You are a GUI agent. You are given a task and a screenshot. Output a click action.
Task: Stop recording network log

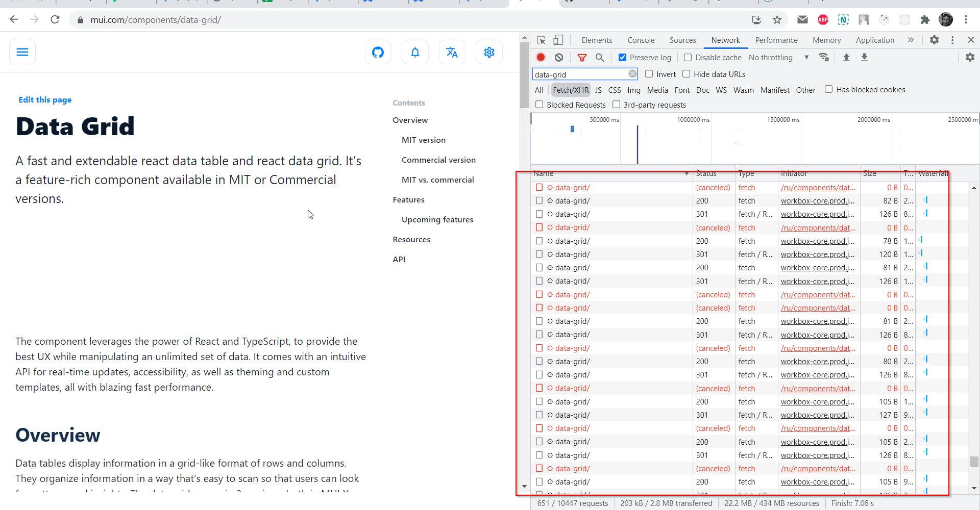(541, 57)
